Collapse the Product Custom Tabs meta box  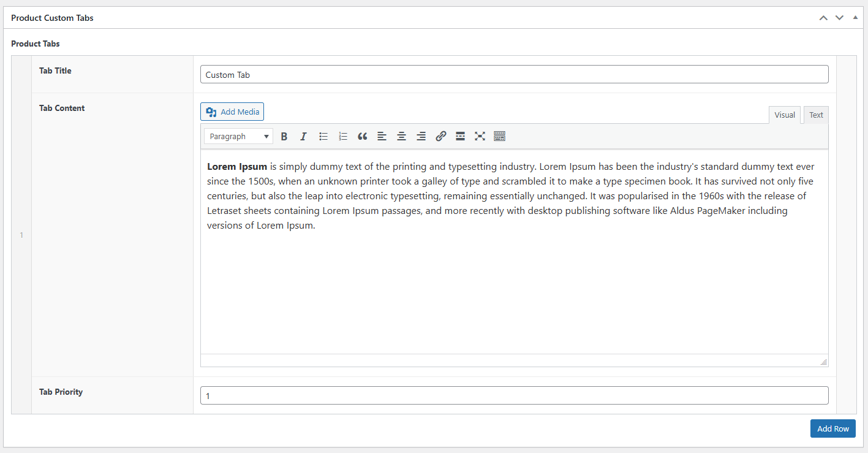coord(855,18)
